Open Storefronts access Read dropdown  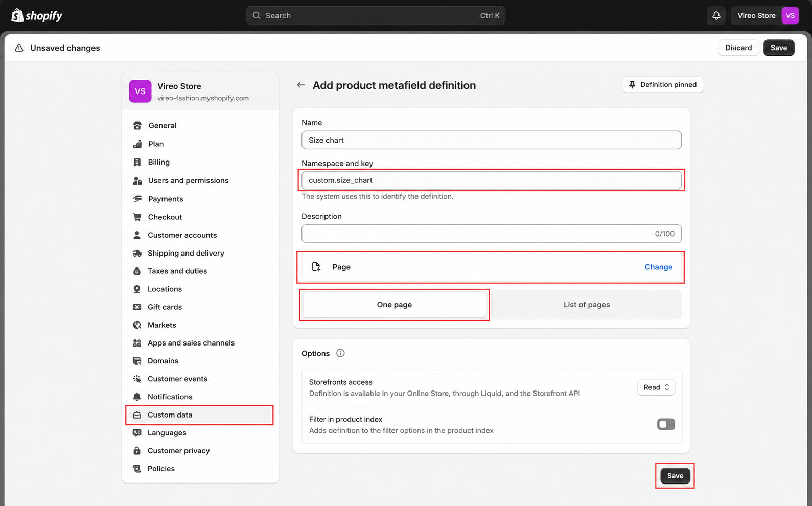coord(656,387)
